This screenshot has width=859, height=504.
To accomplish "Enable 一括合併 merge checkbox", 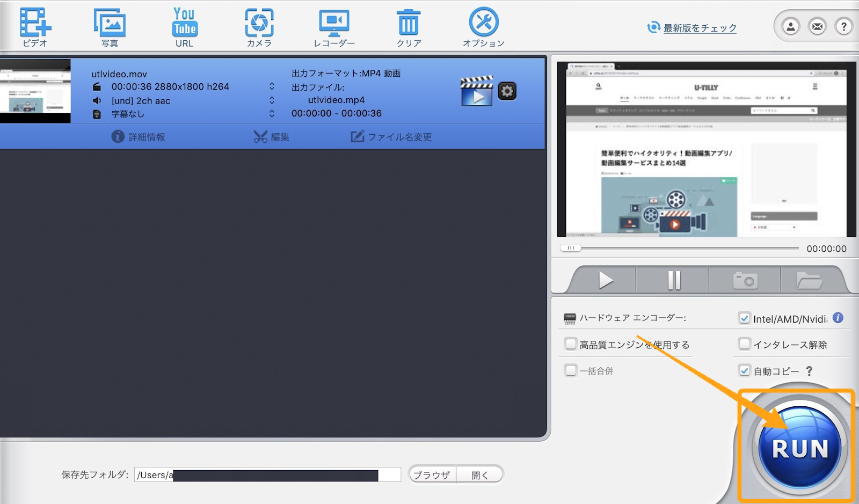I will (571, 370).
